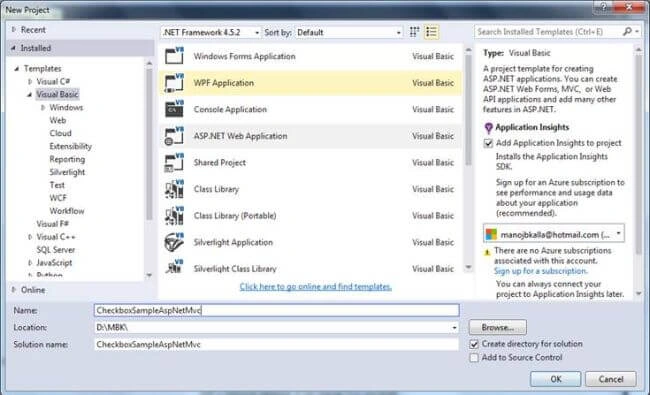Click the tree panel scroll-up arrow
Viewport: 650px width, 395px height.
(149, 63)
